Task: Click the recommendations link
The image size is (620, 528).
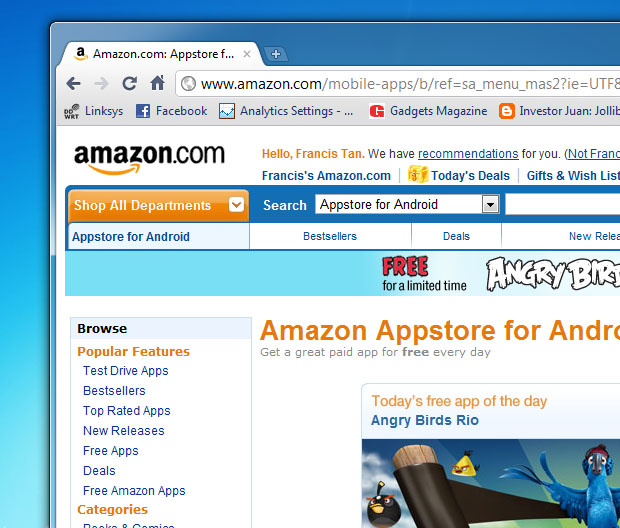Action: [x=467, y=154]
